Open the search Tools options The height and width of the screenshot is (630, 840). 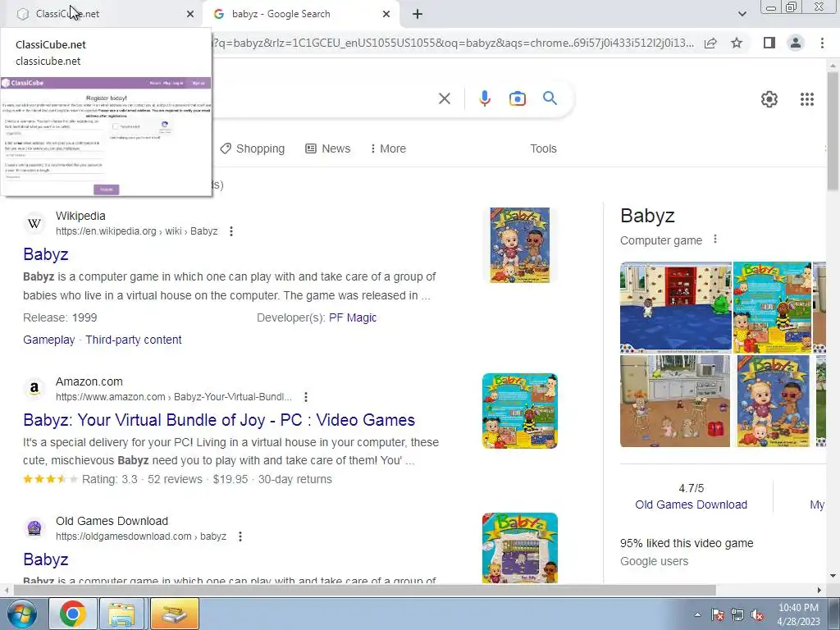[x=543, y=148]
